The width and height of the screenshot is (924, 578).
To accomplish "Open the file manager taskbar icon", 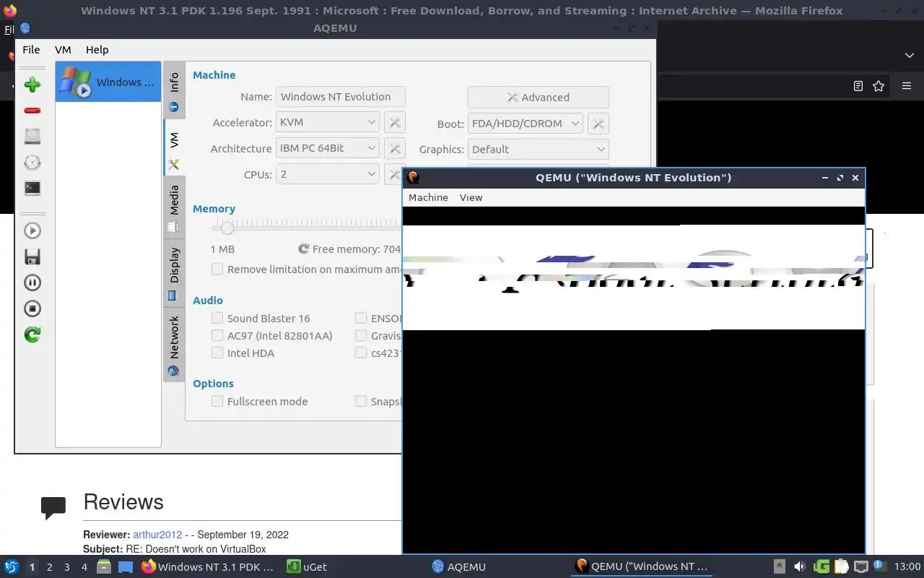I will coord(103,566).
